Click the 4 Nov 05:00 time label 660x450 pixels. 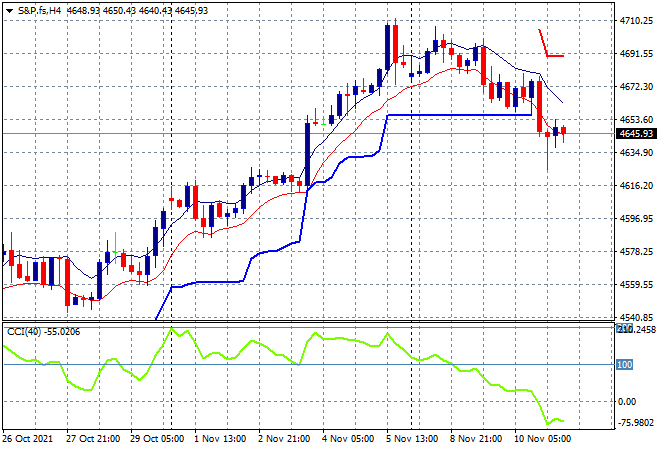[x=348, y=439]
